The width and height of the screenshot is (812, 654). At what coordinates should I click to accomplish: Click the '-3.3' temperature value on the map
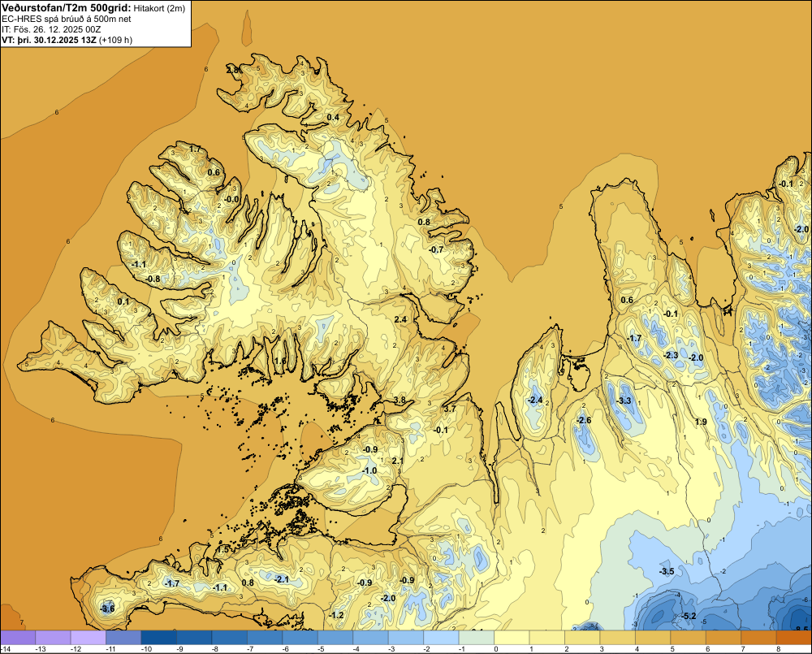coord(624,401)
